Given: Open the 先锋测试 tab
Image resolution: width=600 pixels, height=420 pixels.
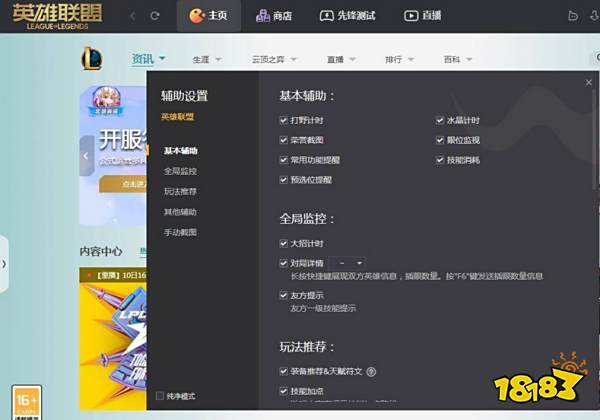Looking at the screenshot, I should coord(347,16).
